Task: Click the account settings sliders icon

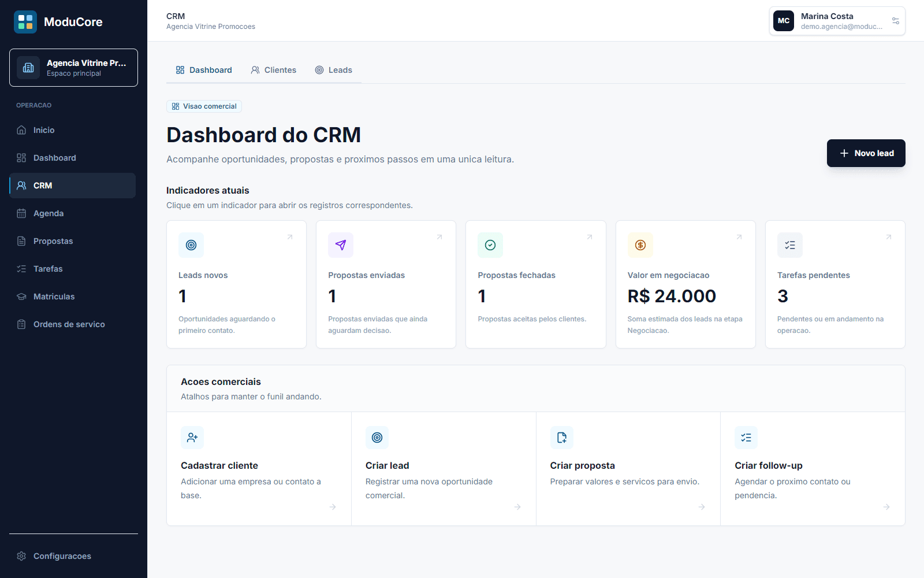Action: point(896,21)
